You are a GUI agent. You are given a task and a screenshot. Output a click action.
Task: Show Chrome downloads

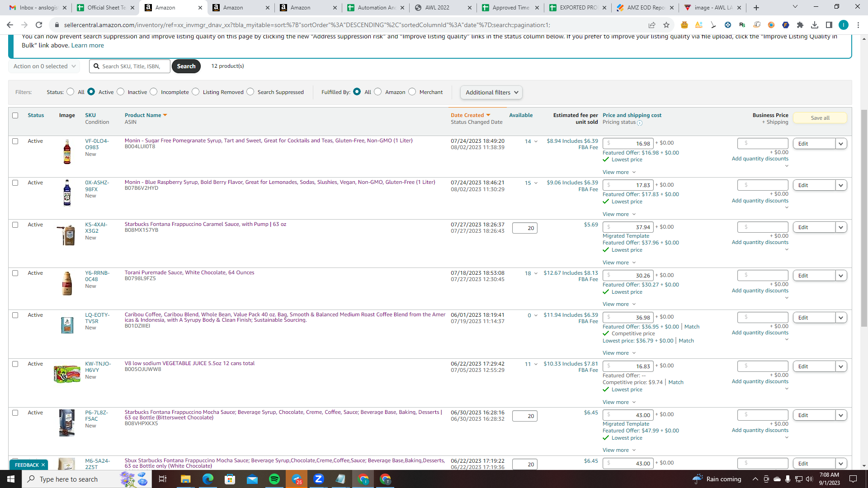(x=815, y=25)
